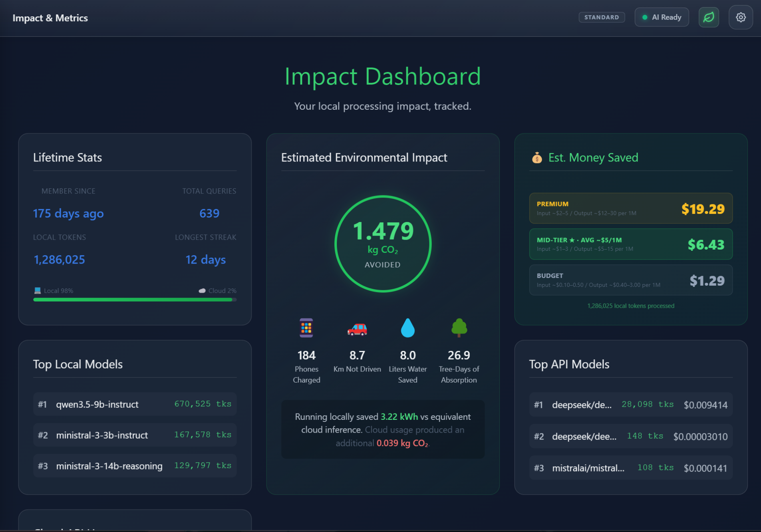Click the local tokens value 1,286,025
761x532 pixels.
tap(59, 260)
